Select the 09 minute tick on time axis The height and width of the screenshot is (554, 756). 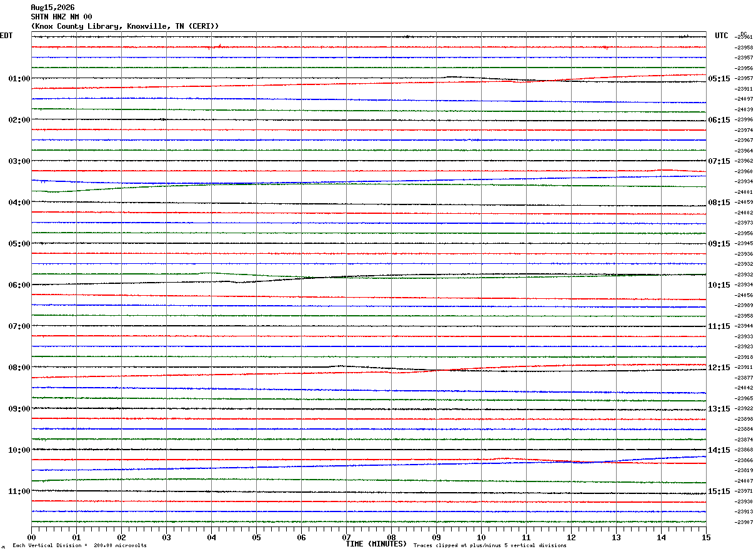[436, 537]
